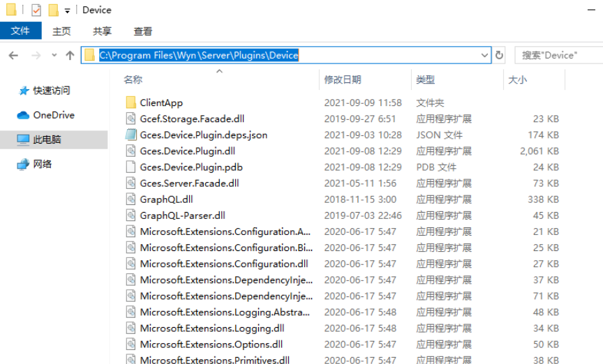Select GraphQL.dll file name
603x364 pixels.
click(x=166, y=199)
